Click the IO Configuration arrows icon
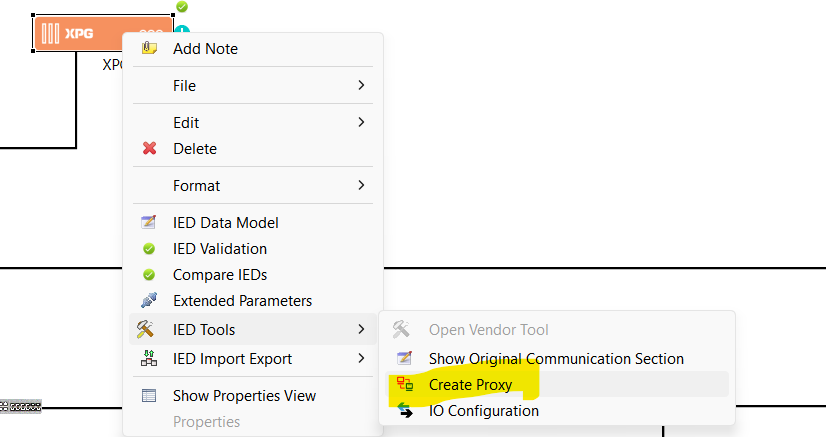Viewport: 826px width, 437px height. click(405, 410)
